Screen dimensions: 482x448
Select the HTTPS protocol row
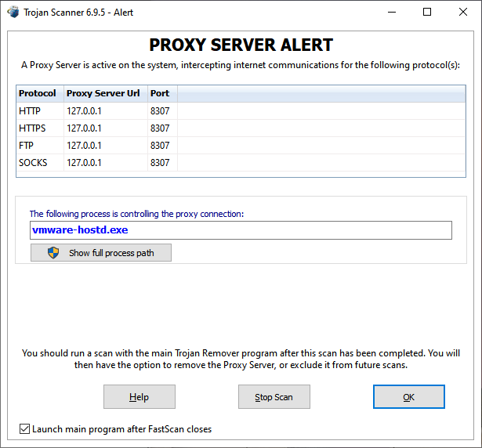[x=241, y=128]
